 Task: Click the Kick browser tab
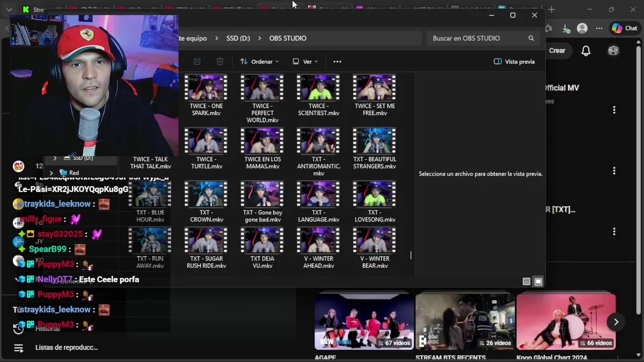point(35,10)
